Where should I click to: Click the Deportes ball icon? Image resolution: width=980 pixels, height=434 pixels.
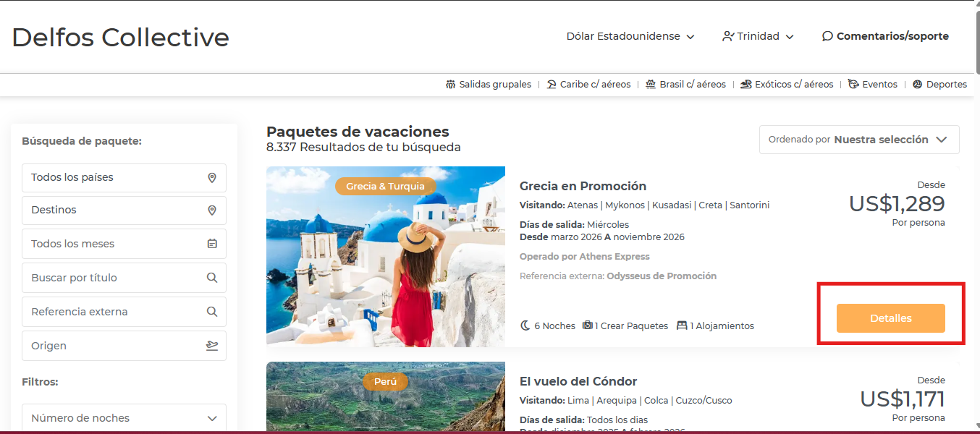(918, 85)
